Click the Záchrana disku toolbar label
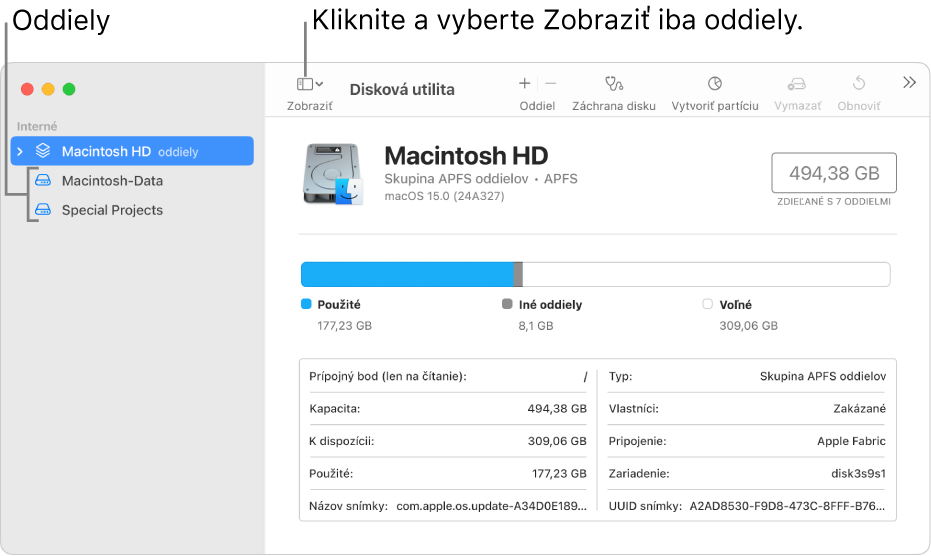 point(614,106)
